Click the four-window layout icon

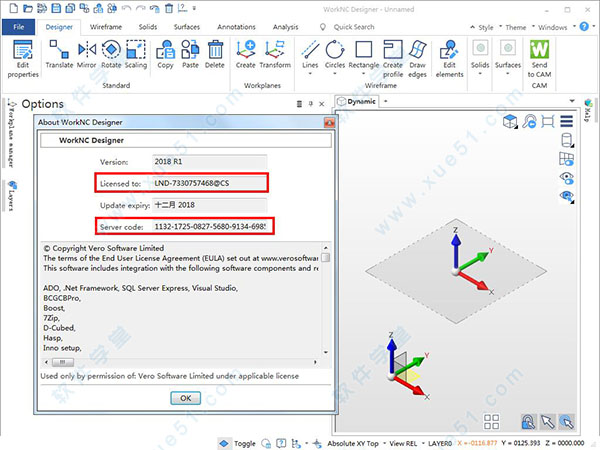pyautogui.click(x=491, y=421)
